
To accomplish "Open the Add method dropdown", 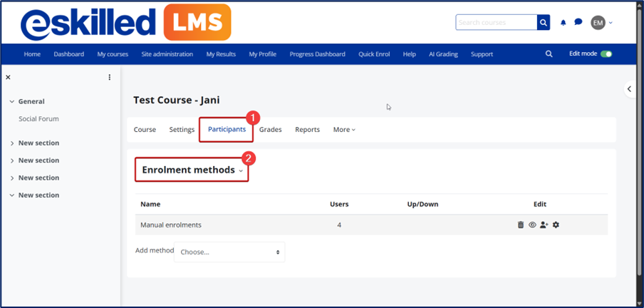I will pos(229,252).
